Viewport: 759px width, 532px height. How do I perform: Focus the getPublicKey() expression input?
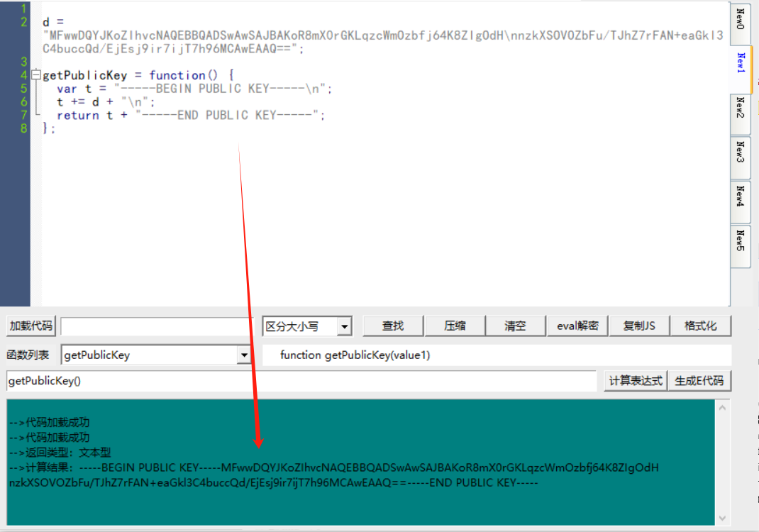[x=301, y=381]
